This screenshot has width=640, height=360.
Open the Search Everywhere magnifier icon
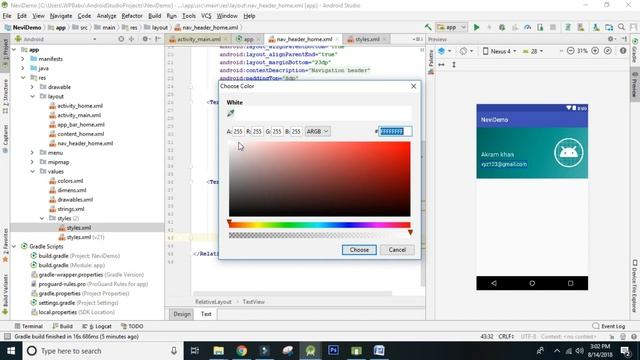[x=622, y=27]
